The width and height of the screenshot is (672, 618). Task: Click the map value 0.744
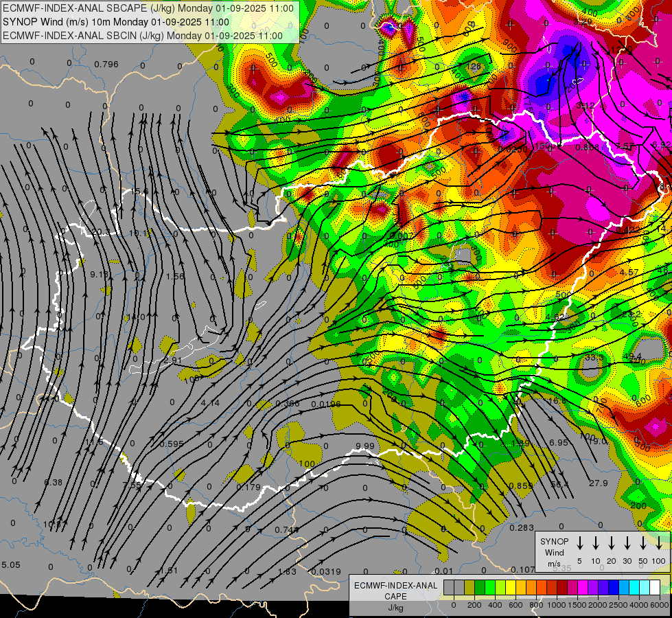coord(287,529)
